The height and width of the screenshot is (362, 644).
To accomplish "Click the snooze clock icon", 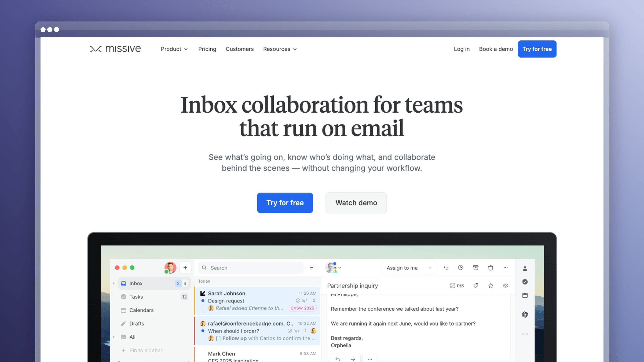I will click(x=461, y=268).
